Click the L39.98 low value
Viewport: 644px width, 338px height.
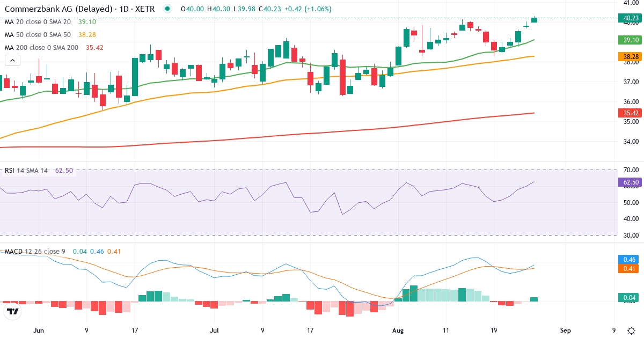[x=245, y=9]
